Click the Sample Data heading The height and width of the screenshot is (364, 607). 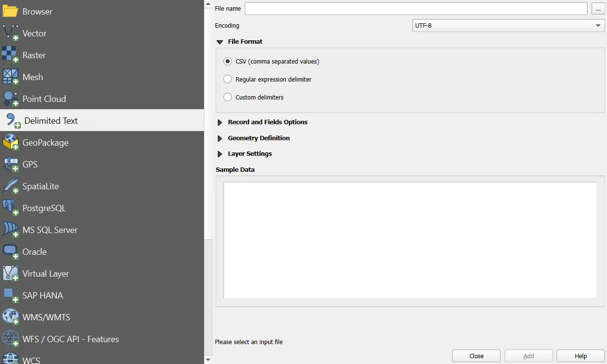[235, 170]
